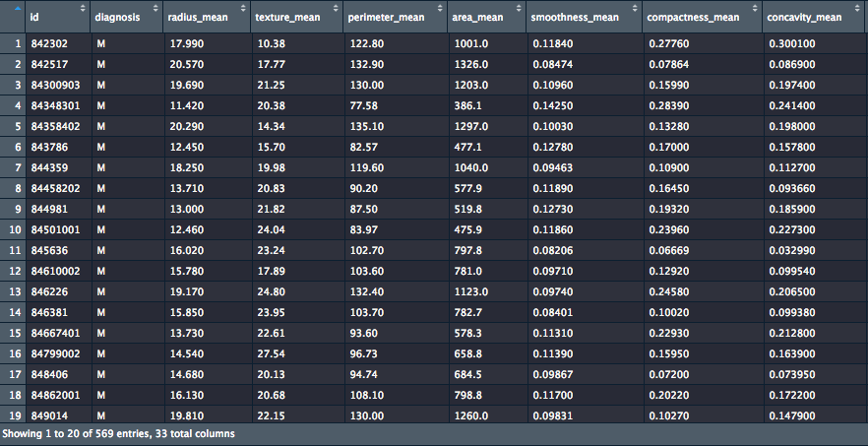Image resolution: width=868 pixels, height=446 pixels.
Task: Click compactness_mean value 0.24580
Action: [x=669, y=292]
